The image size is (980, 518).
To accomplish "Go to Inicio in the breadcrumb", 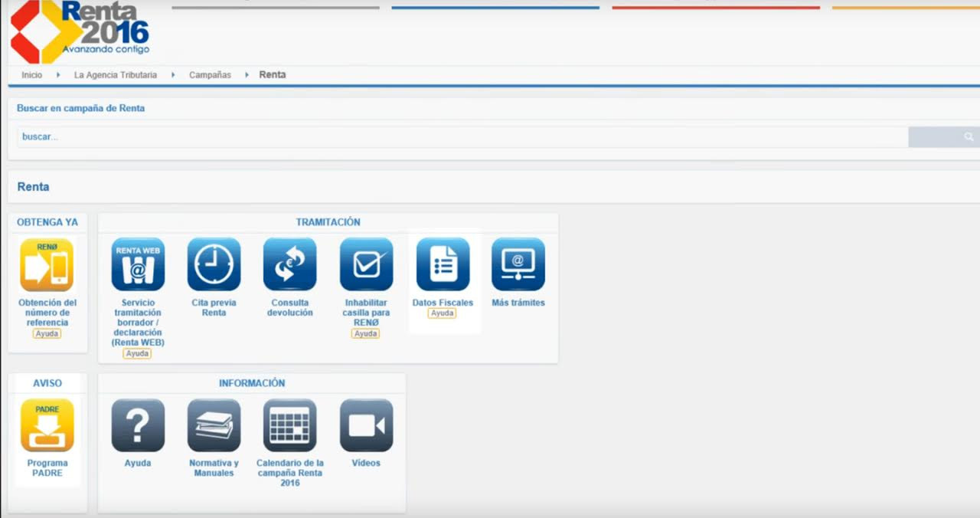I will pos(32,75).
